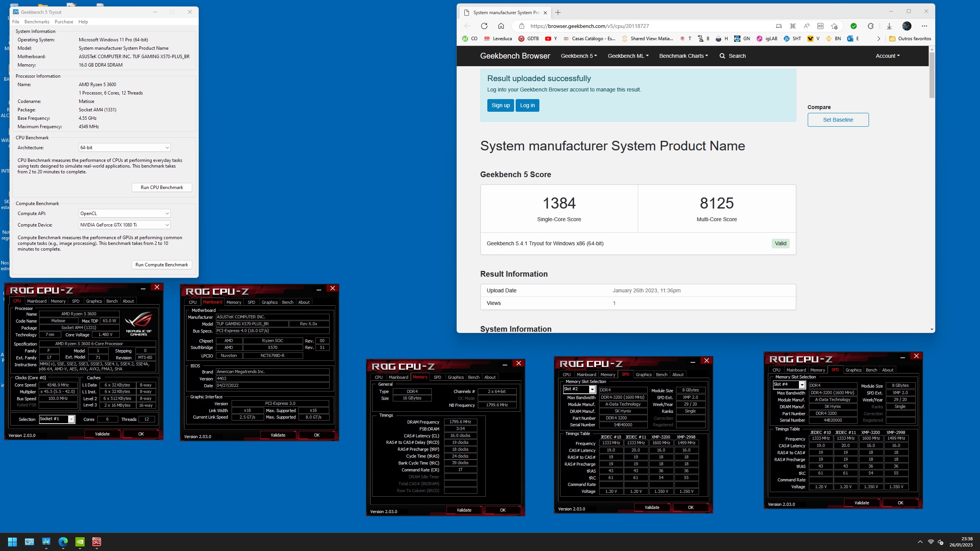Click Run Compute Benchmark button

point(162,265)
